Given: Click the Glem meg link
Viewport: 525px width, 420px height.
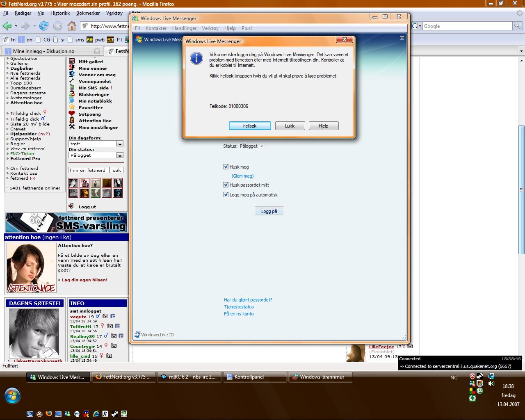Looking at the screenshot, I should click(242, 176).
